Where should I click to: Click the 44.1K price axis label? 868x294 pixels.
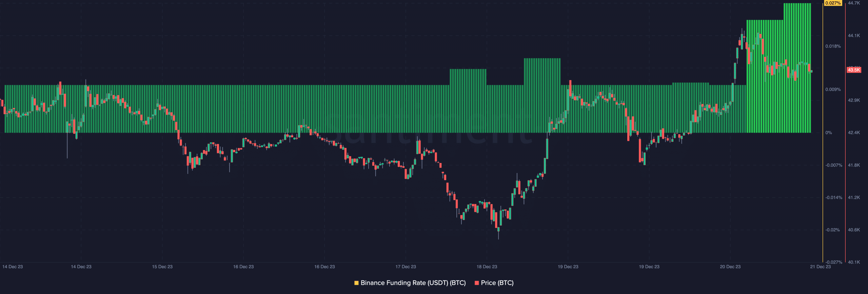point(854,36)
